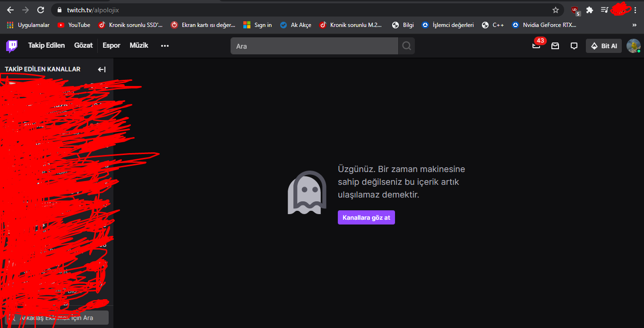Open the C++ bookmark
Viewport: 644px width, 328px height.
[x=493, y=25]
